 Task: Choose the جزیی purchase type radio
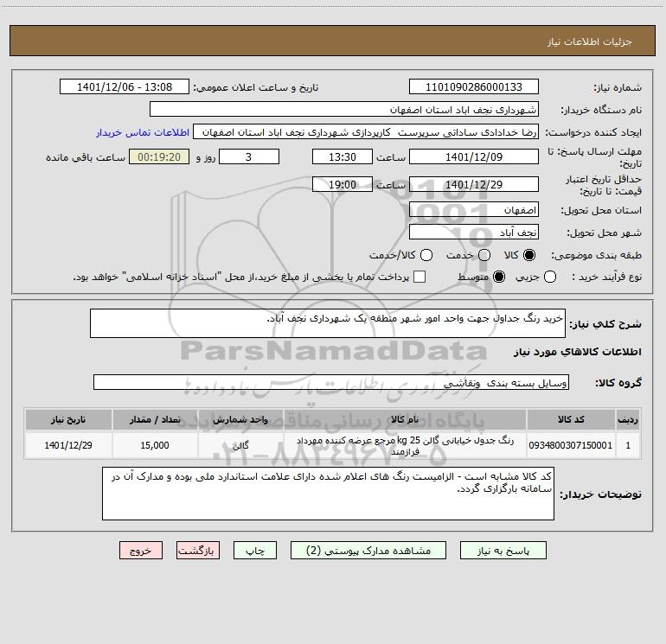coord(550,277)
